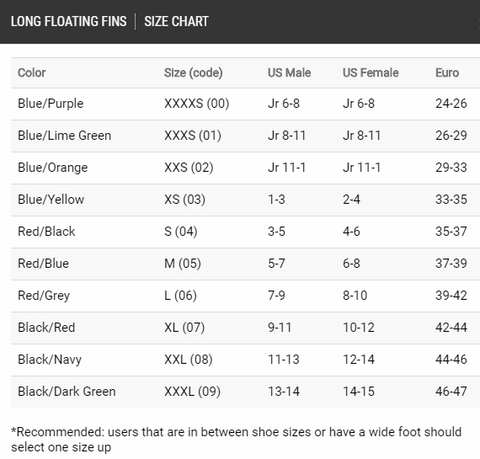Click the recommendation footnote text
Screen dimensions: 480x459
pos(236,440)
